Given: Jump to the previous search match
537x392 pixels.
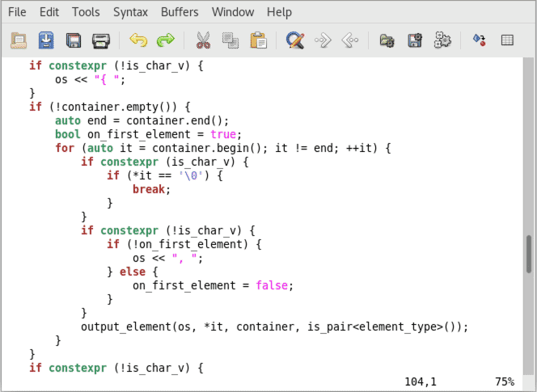Looking at the screenshot, I should pyautogui.click(x=350, y=40).
